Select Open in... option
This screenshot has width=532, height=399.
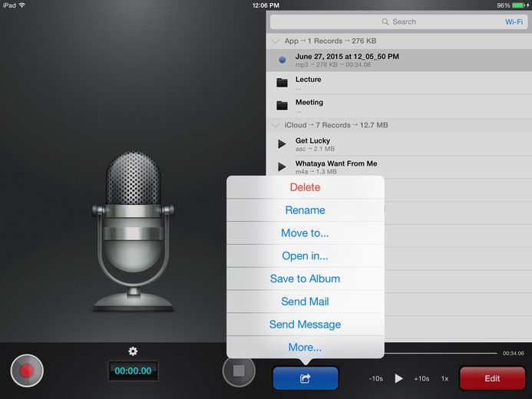coord(305,256)
